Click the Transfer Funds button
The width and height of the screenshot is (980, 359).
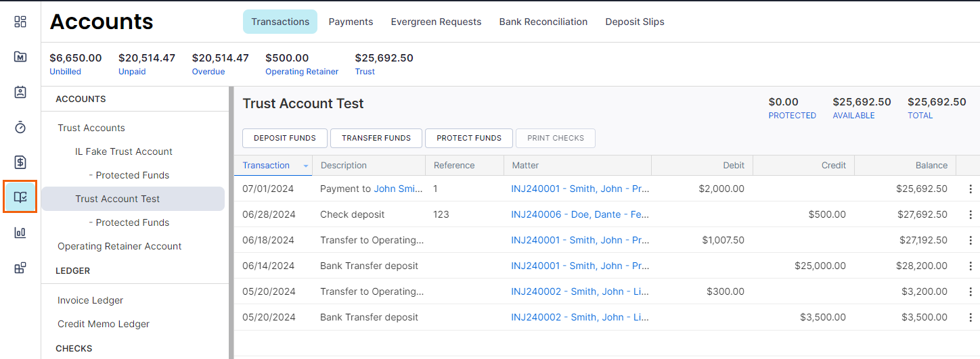coord(376,138)
